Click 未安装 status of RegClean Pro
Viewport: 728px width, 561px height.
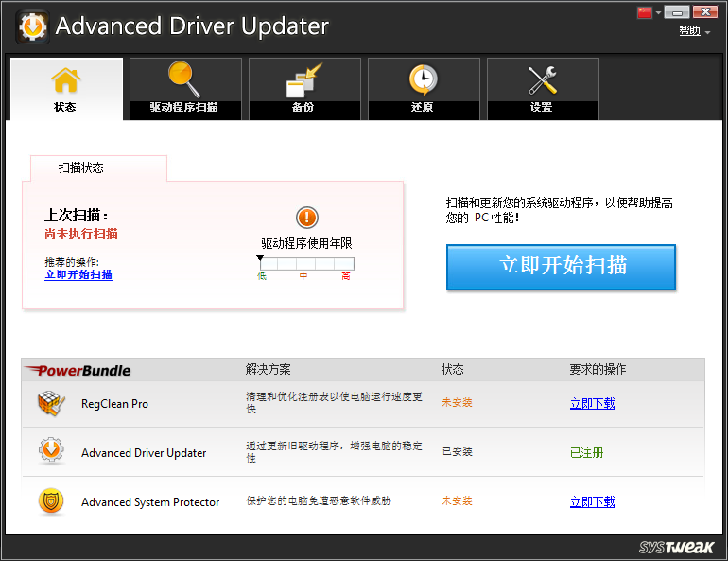[457, 403]
